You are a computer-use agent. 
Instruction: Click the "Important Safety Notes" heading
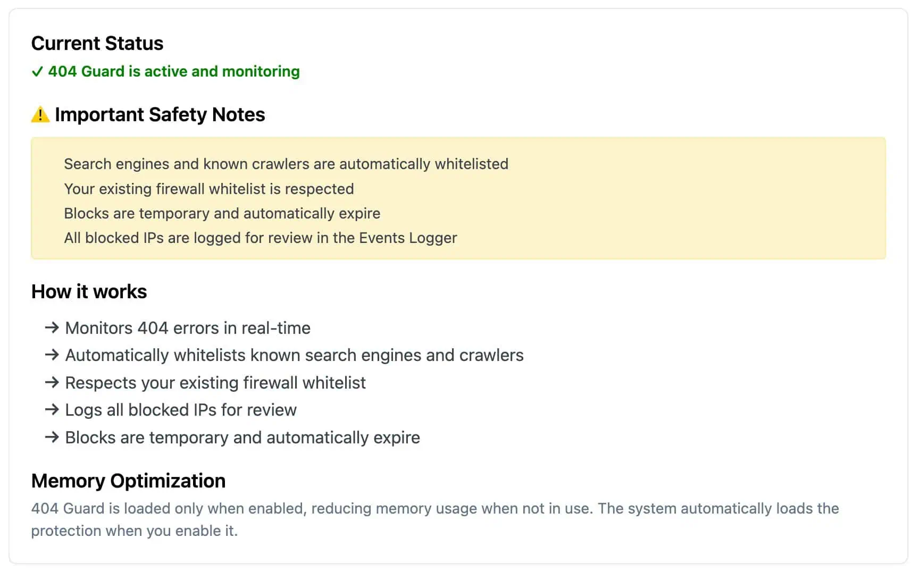pos(160,115)
